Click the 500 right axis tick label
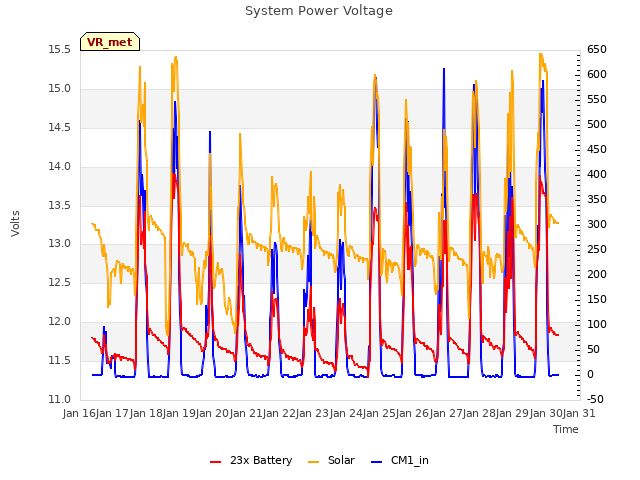 pos(597,124)
